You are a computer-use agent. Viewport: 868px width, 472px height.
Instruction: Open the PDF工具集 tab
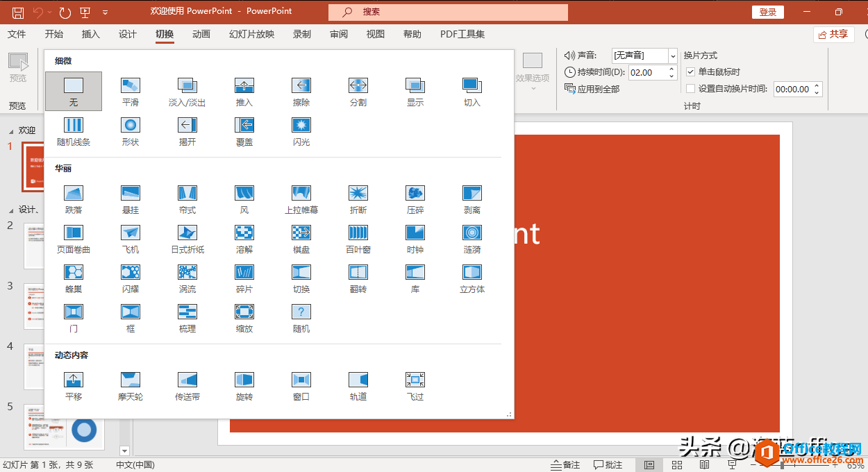point(462,33)
